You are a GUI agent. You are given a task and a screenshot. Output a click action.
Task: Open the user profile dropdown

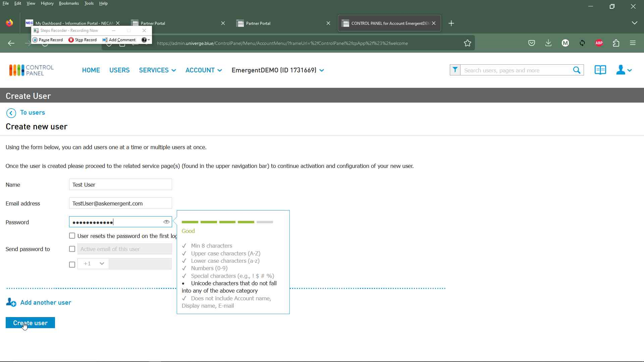click(624, 70)
